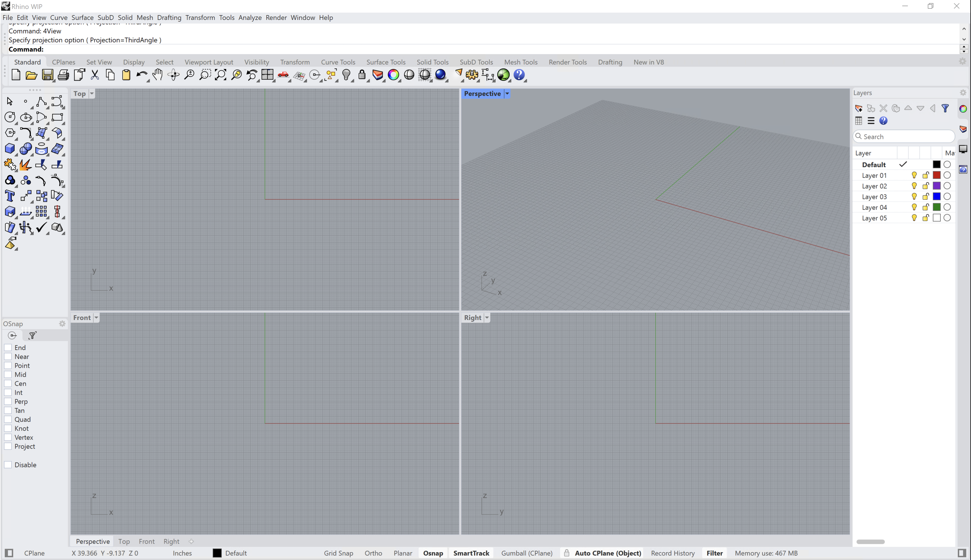
Task: Open the Surface menu
Action: (x=82, y=18)
